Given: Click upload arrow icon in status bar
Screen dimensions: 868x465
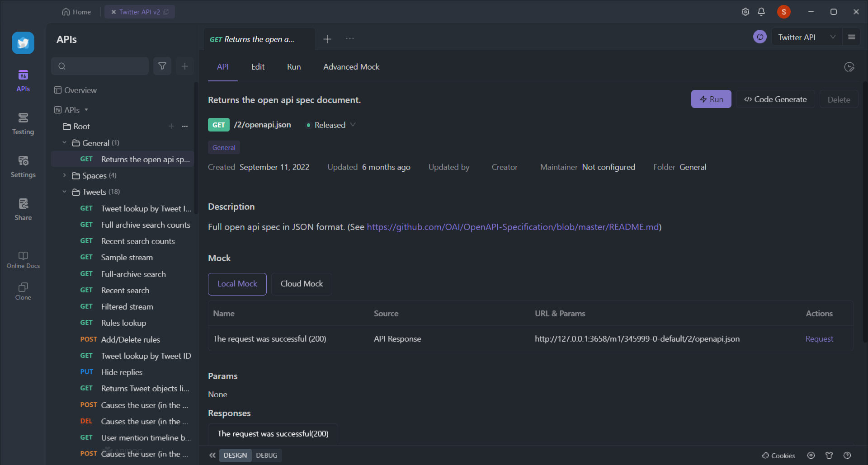Looking at the screenshot, I should pyautogui.click(x=811, y=456).
